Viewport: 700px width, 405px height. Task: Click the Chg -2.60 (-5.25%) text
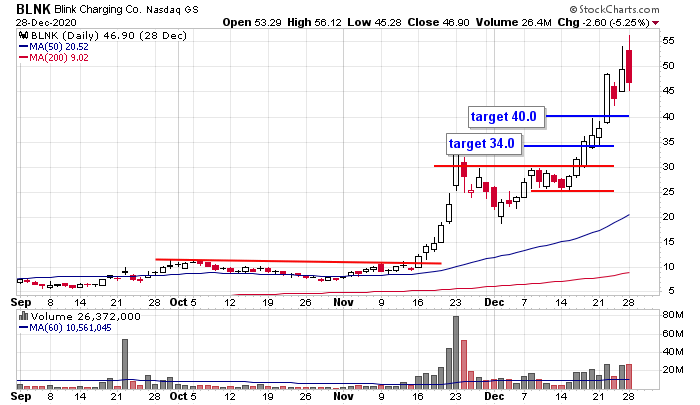603,22
